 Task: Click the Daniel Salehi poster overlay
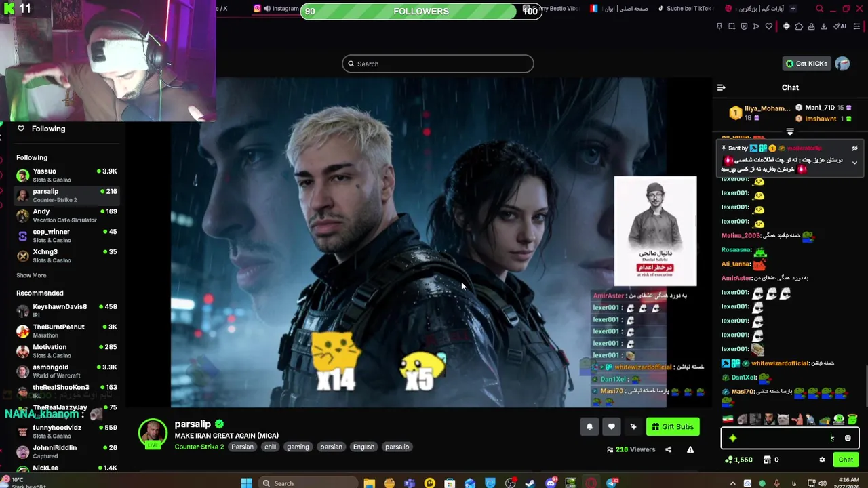[x=655, y=231]
